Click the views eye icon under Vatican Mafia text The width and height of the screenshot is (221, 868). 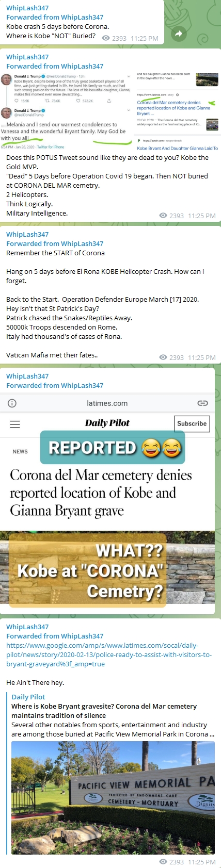[163, 357]
